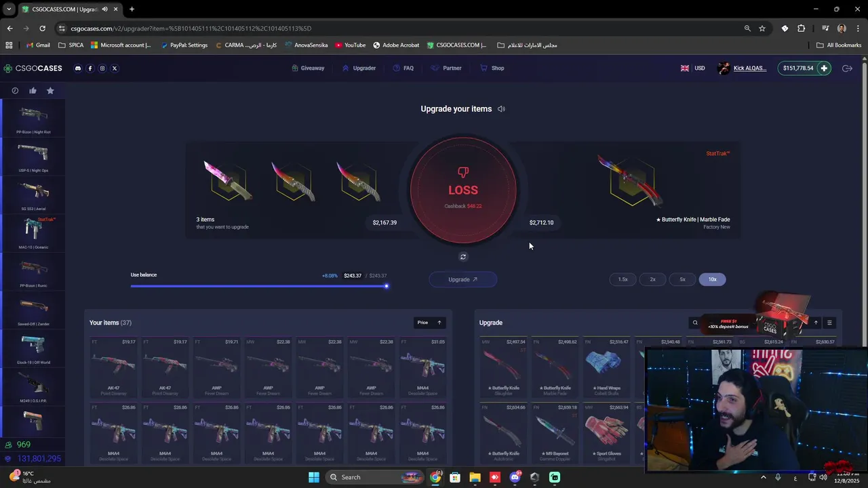Open the USD currency selector
The height and width of the screenshot is (488, 868).
[693, 68]
